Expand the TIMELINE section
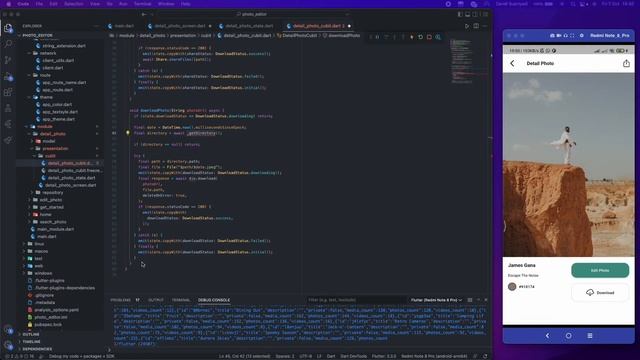Viewport: 640px width, 360px height. tap(31, 342)
